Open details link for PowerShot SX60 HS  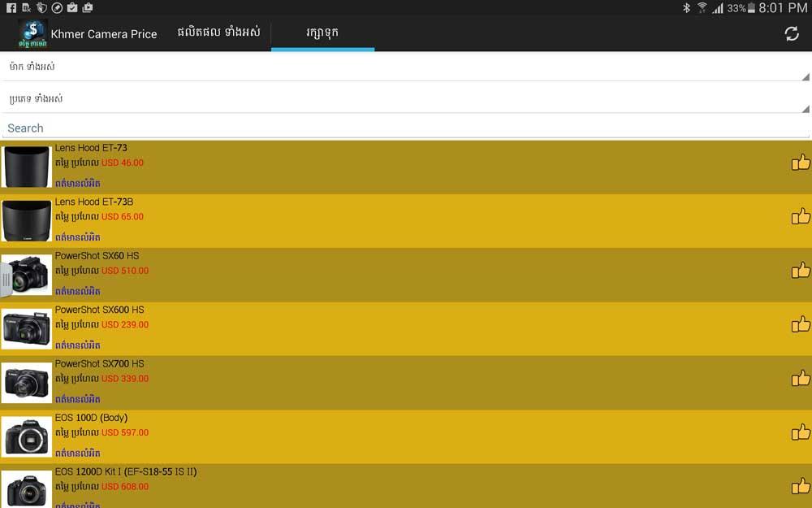(78, 291)
